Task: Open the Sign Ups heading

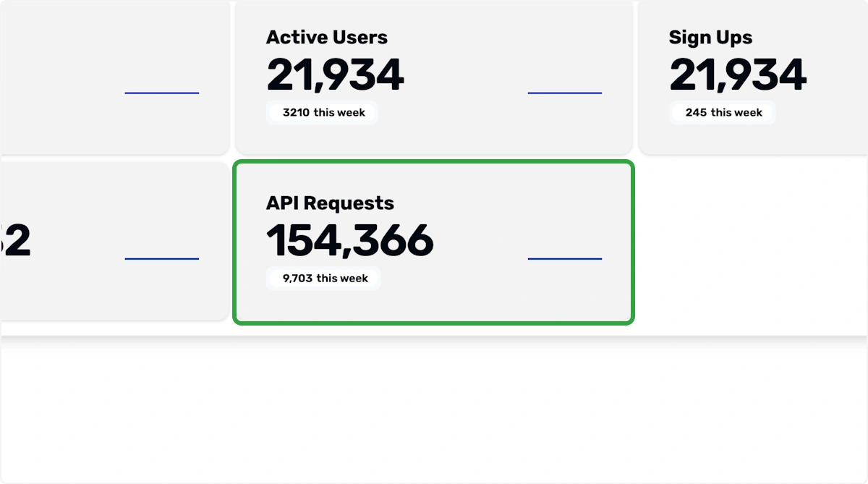Action: point(710,38)
